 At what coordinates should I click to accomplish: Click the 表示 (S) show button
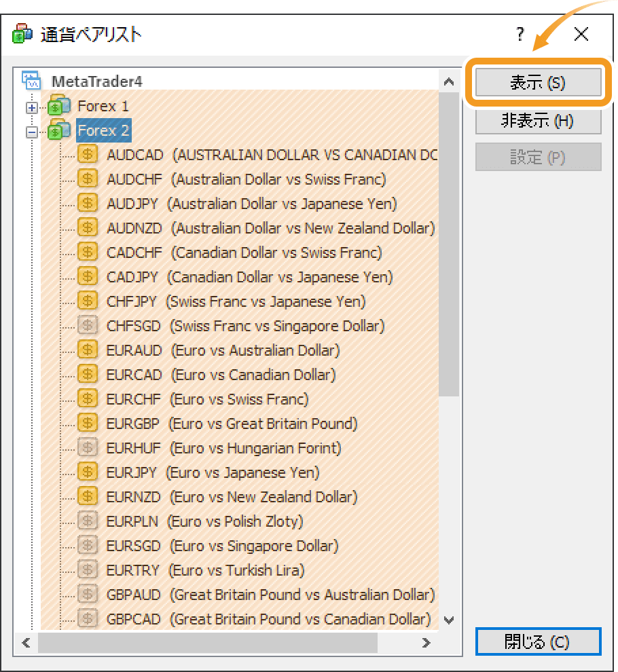coord(539,82)
